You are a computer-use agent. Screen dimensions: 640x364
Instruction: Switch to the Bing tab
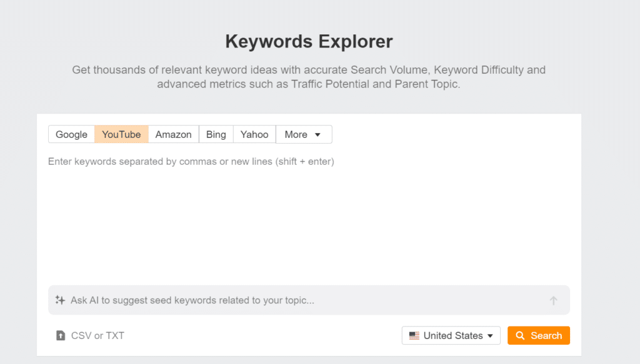click(x=216, y=134)
